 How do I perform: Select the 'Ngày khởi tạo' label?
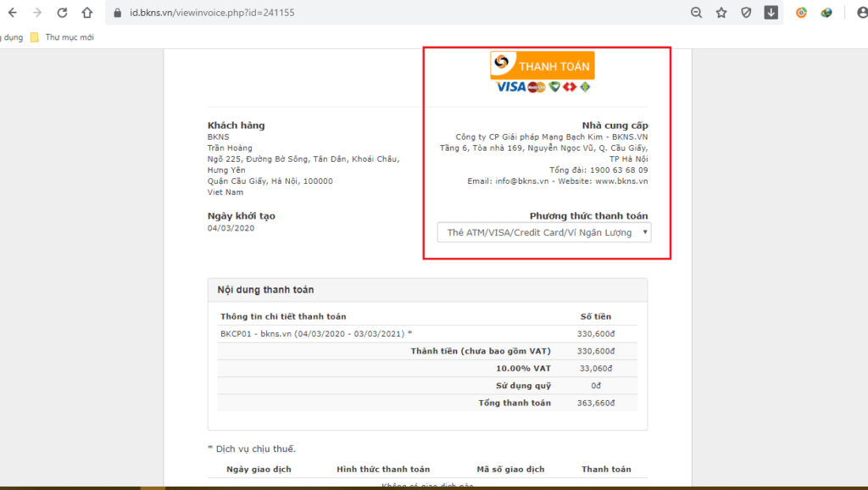click(x=242, y=216)
